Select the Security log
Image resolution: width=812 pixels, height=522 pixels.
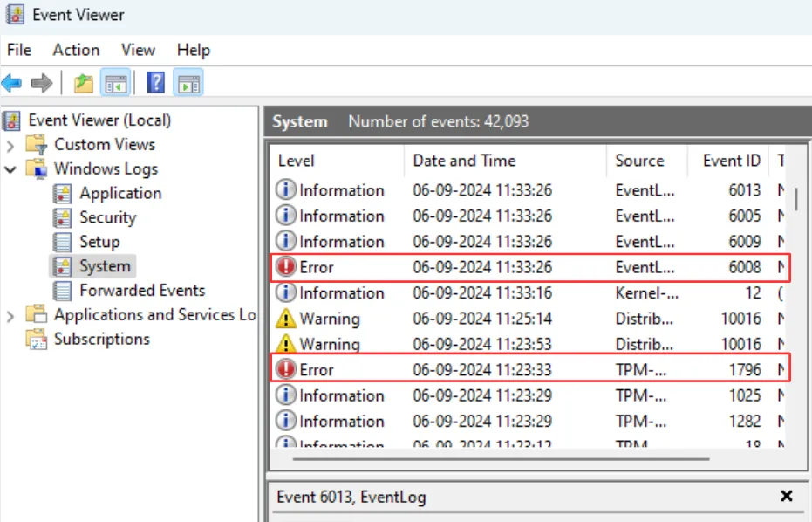click(108, 217)
